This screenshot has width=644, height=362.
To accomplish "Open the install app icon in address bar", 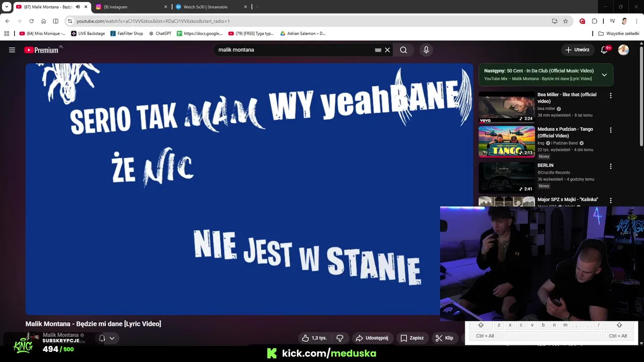I will click(554, 21).
